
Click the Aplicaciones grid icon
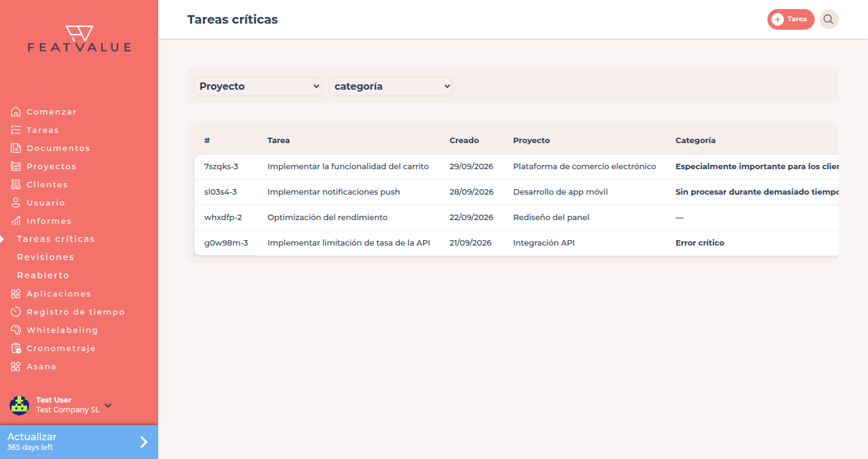click(x=16, y=293)
